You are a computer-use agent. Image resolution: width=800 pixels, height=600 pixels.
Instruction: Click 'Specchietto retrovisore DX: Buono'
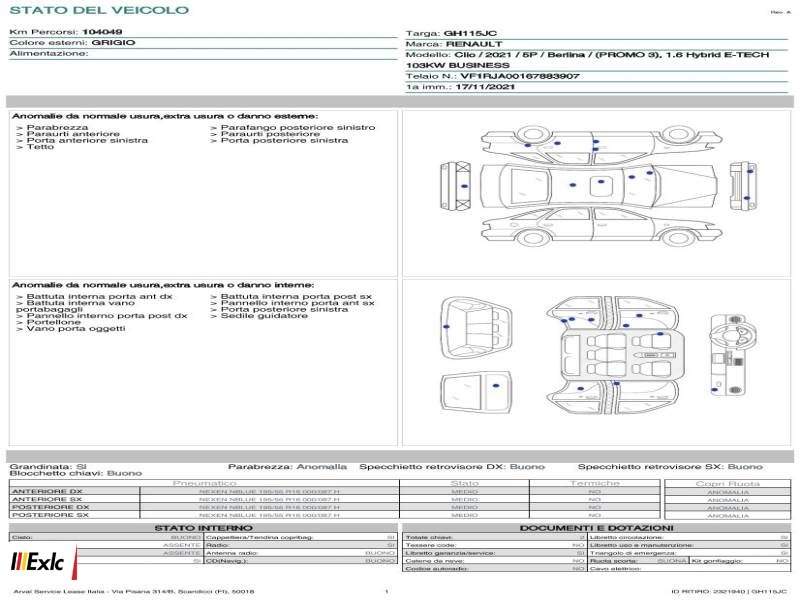(452, 466)
